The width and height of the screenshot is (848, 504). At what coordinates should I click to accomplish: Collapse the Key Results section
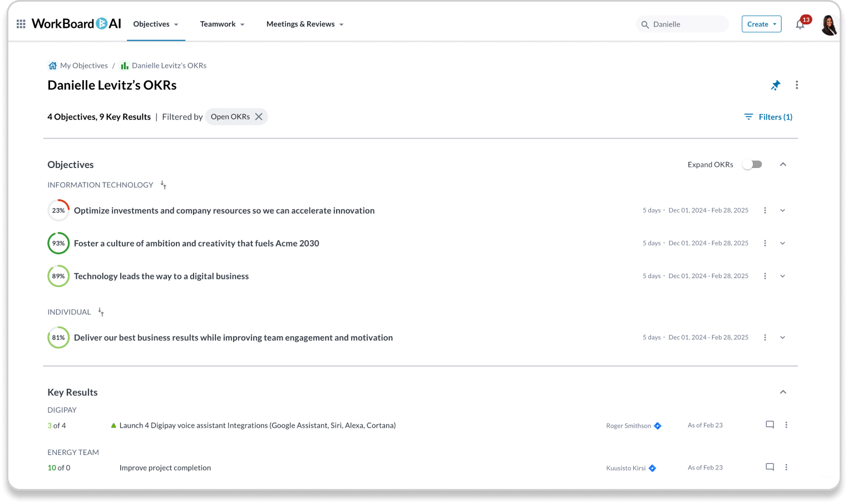[783, 392]
